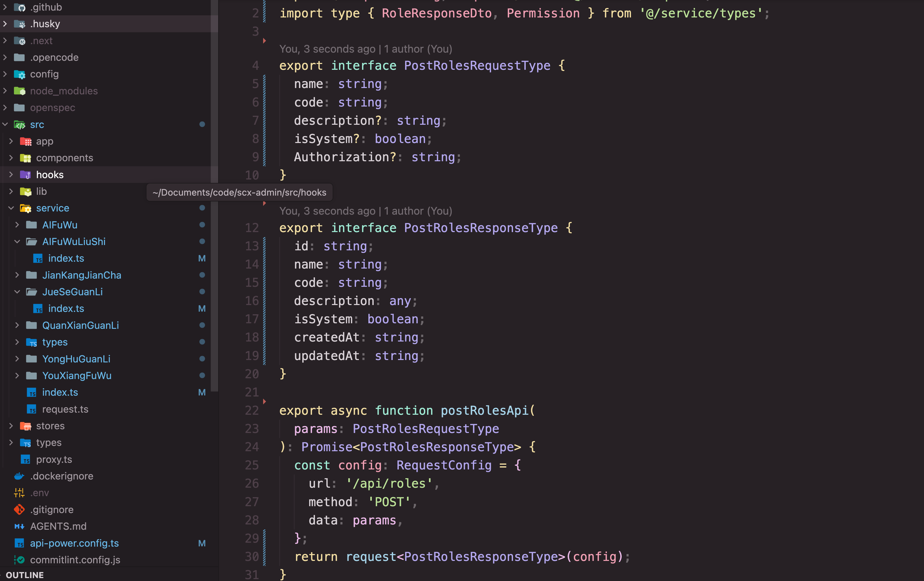The height and width of the screenshot is (581, 924).
Task: Expand the OUTLINE panel header
Action: 25,575
